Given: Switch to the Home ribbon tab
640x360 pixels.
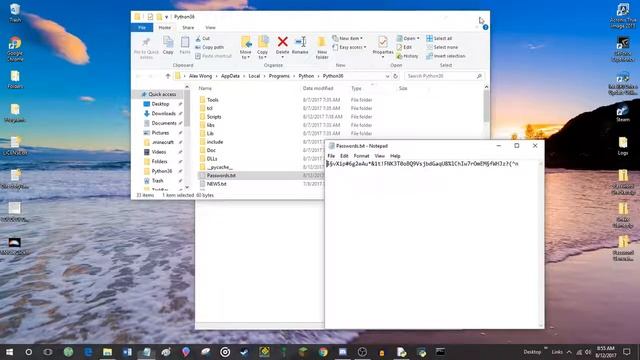Looking at the screenshot, I should click(164, 27).
